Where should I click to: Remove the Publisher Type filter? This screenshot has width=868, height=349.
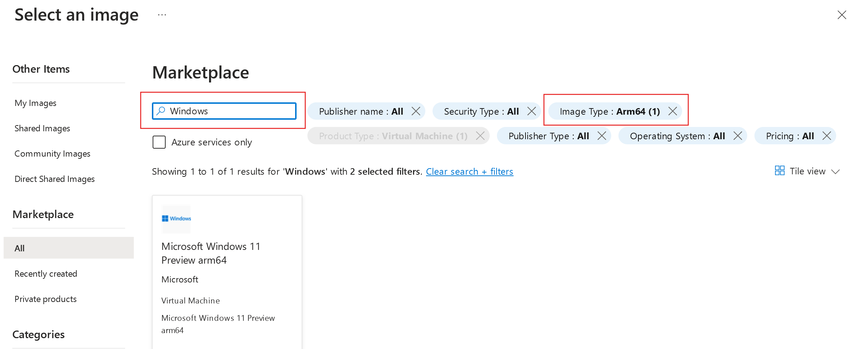pyautogui.click(x=602, y=136)
